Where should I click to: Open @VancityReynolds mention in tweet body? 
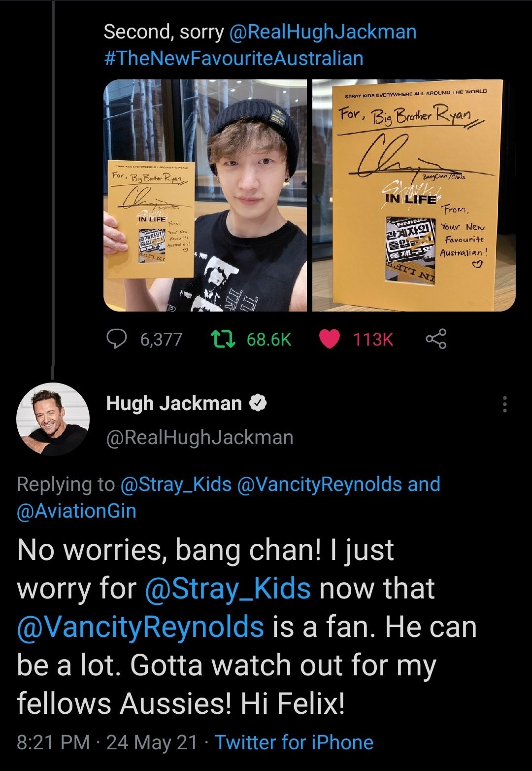[x=140, y=627]
